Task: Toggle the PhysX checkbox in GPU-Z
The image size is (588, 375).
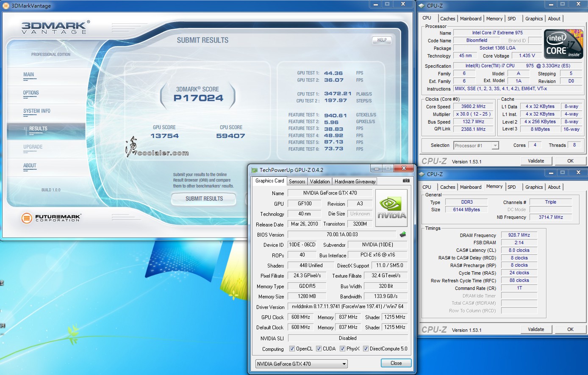Action: click(342, 349)
